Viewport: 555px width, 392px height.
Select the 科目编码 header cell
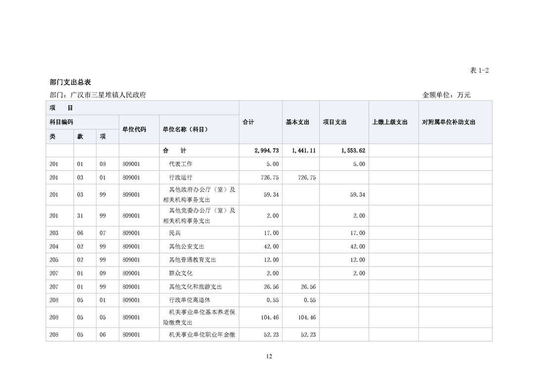82,122
